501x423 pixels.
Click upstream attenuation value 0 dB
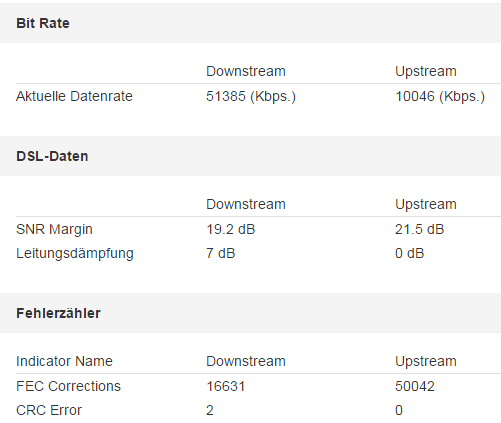pos(410,253)
